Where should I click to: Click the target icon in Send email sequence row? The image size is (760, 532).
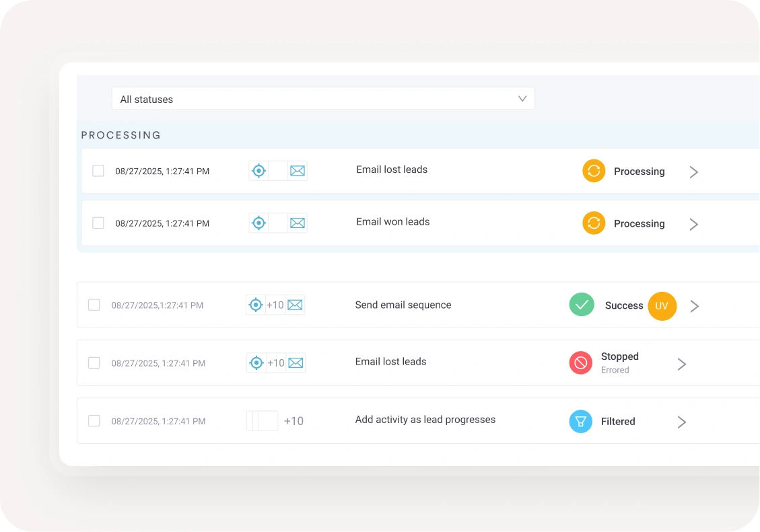click(256, 305)
